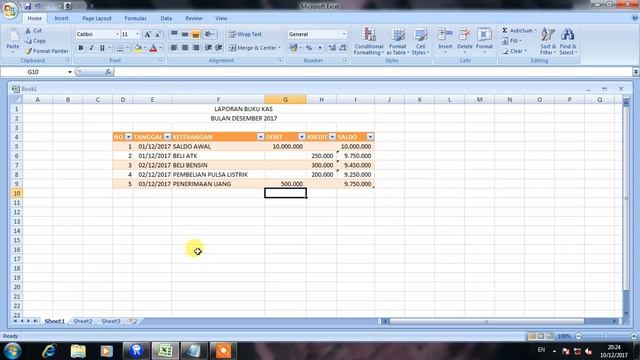
Task: Click the Delete cells icon
Action: pos(464,35)
